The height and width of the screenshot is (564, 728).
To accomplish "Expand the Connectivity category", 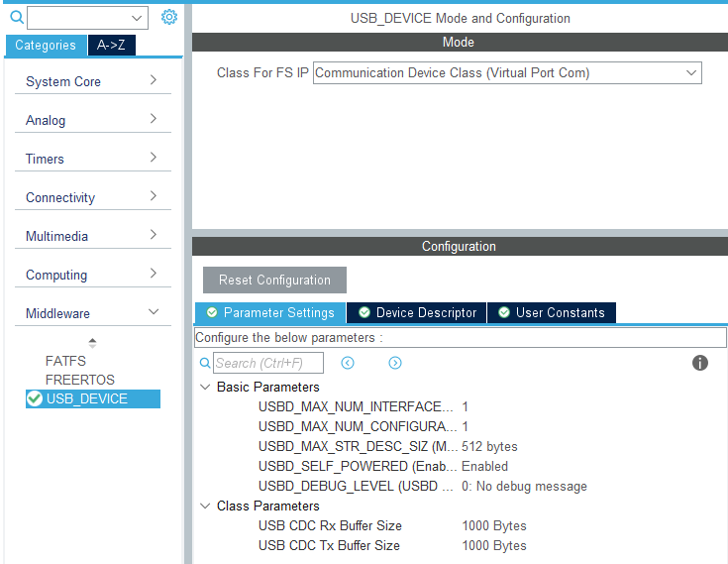I will coord(93,197).
